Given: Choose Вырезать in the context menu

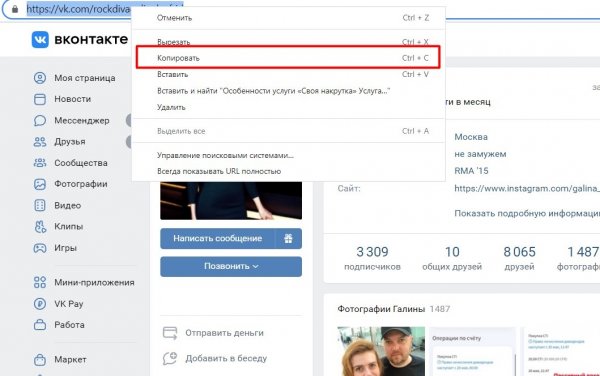Looking at the screenshot, I should 289,42.
